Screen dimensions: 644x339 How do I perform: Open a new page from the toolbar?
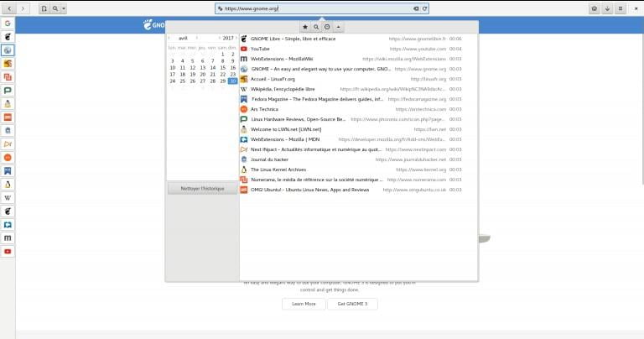click(44, 8)
